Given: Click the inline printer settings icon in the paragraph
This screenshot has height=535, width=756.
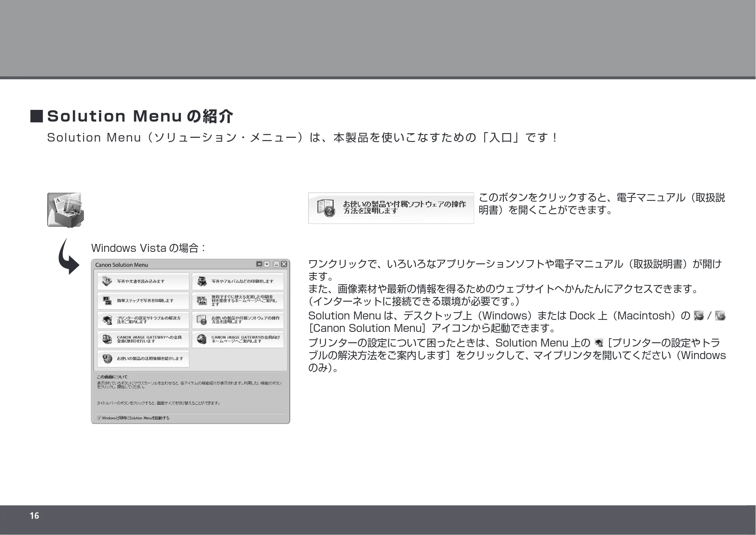Looking at the screenshot, I should click(x=599, y=343).
